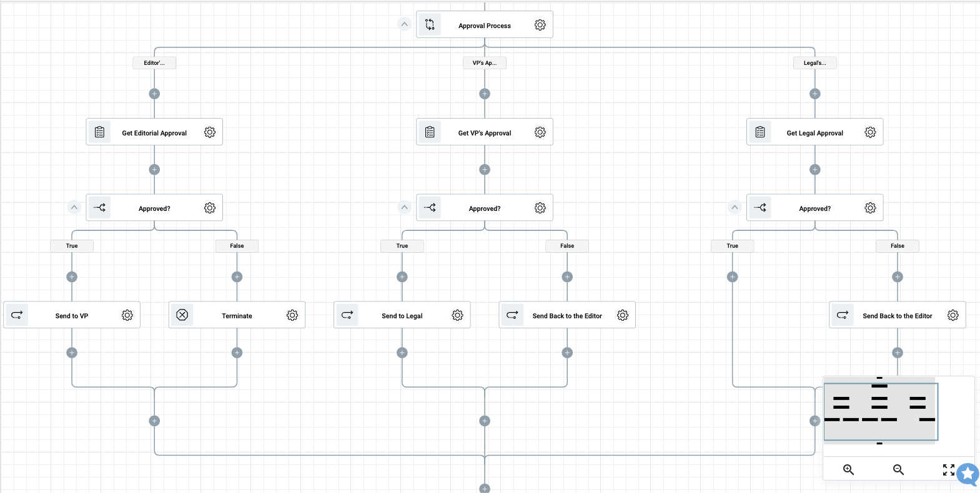Click go-to icon of Send Back to the Editor under VP branch

[512, 315]
